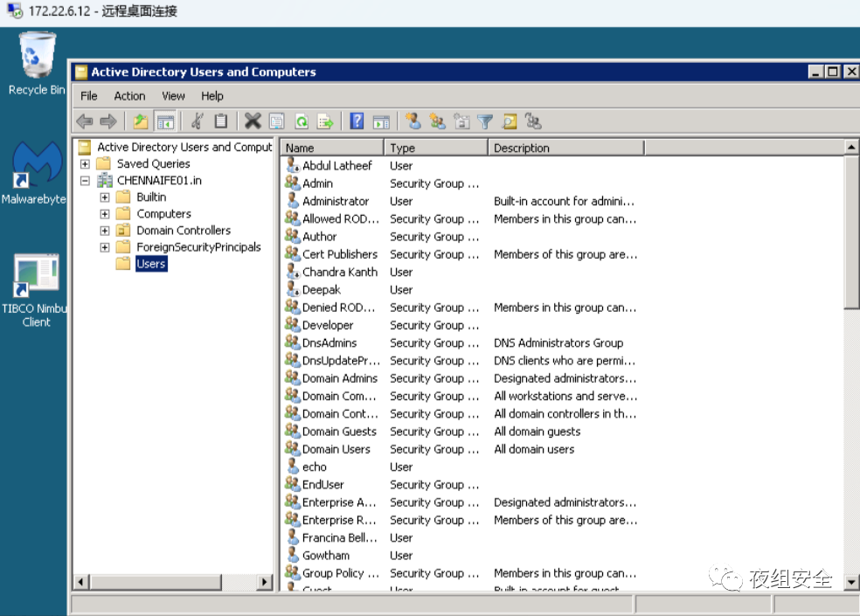The width and height of the screenshot is (860, 616).
Task: Click the Forward arrow toolbar icon
Action: (x=108, y=121)
